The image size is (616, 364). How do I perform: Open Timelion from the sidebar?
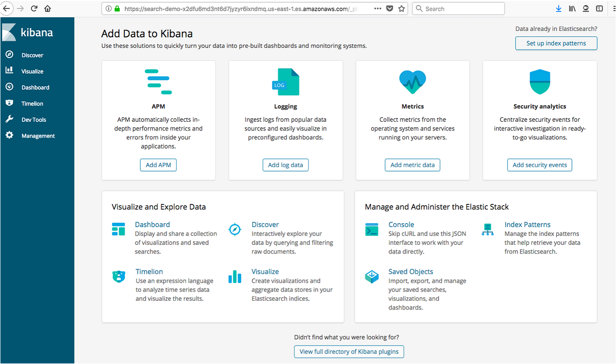(x=32, y=103)
